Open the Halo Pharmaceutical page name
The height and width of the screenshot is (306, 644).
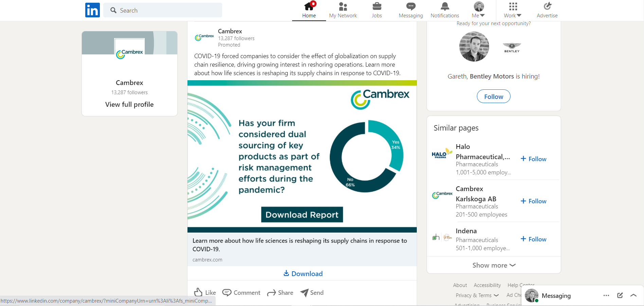(x=483, y=152)
